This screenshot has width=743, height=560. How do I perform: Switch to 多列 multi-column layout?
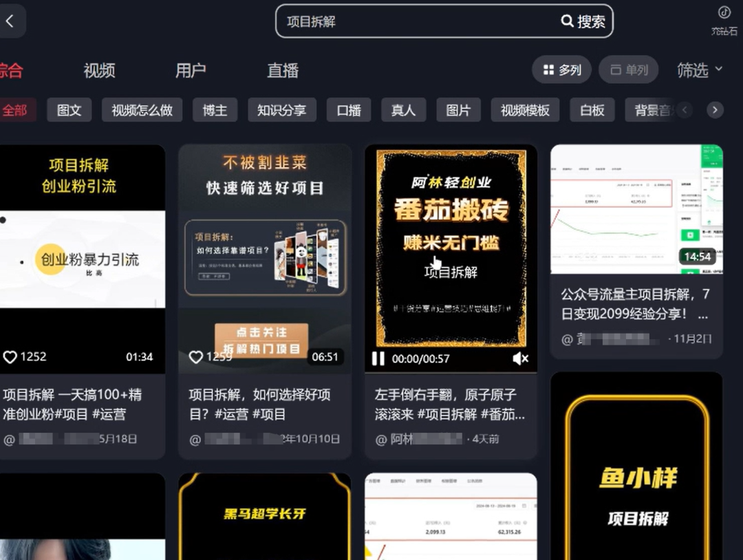(x=561, y=70)
